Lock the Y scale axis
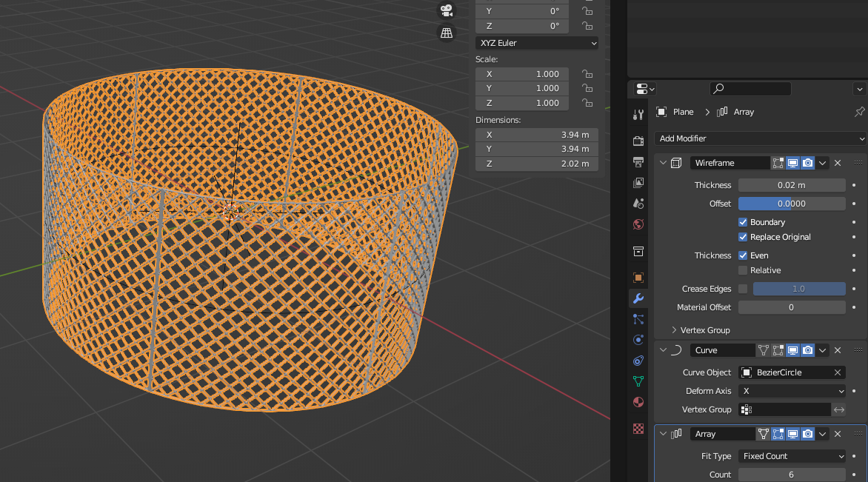This screenshot has height=482, width=868. point(587,89)
